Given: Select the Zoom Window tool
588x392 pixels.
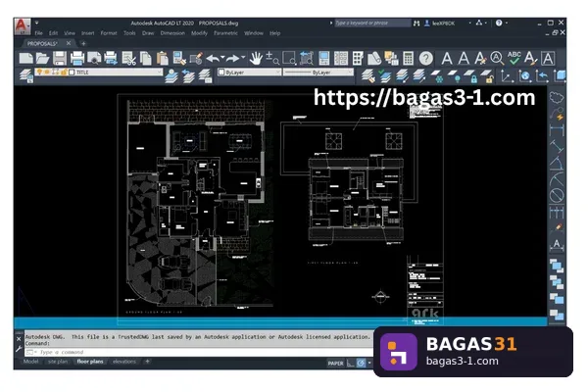Looking at the screenshot, I should [289, 58].
